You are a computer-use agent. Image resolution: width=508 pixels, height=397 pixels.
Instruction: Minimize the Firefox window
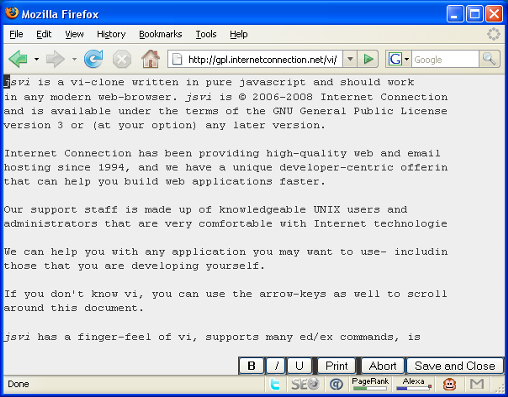tap(455, 14)
